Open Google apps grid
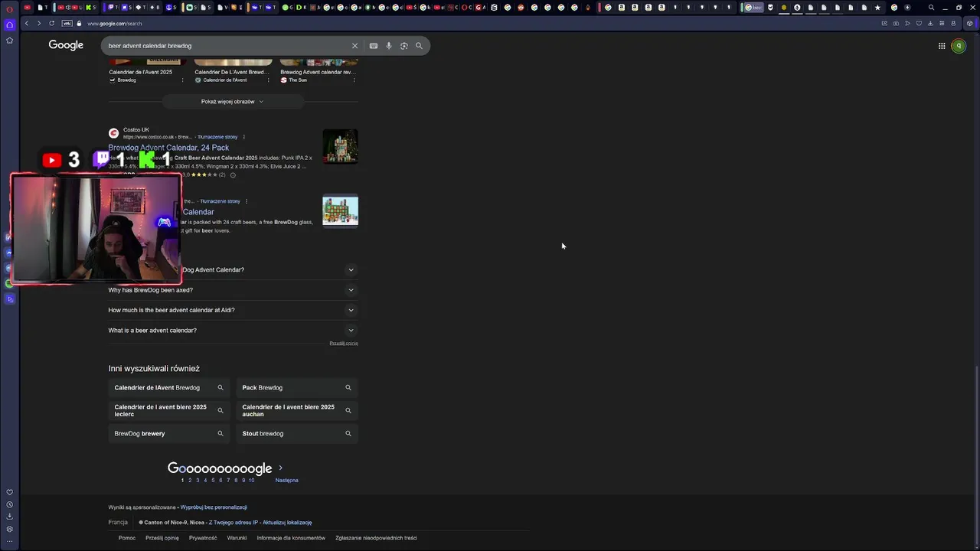The height and width of the screenshot is (551, 980). 942,46
